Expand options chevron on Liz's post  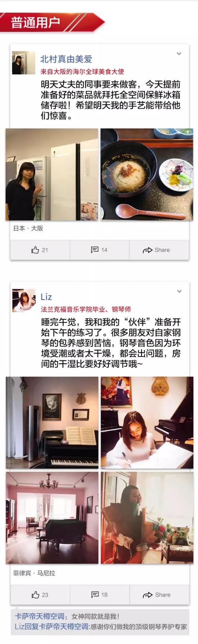click(179, 291)
